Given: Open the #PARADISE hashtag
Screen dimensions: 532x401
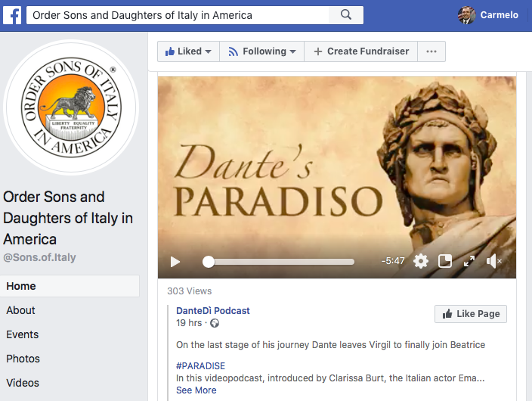Looking at the screenshot, I should click(200, 366).
